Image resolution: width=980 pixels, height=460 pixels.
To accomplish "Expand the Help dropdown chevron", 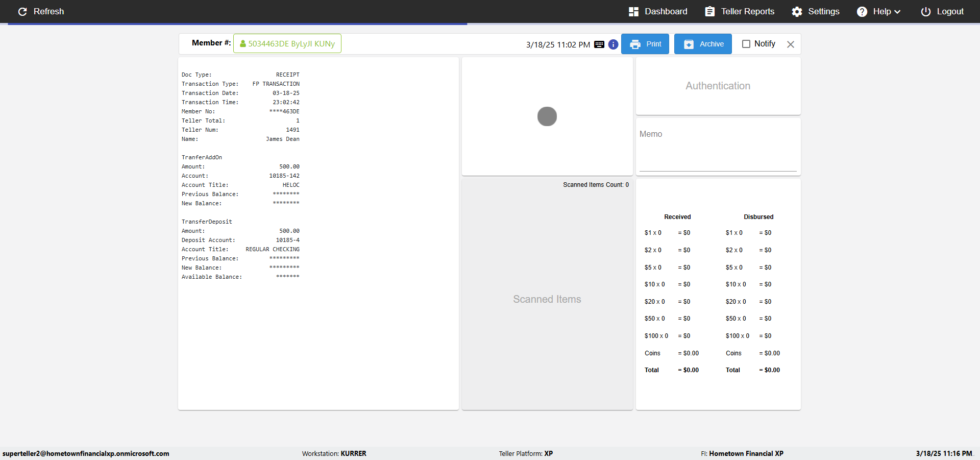I will 897,12.
